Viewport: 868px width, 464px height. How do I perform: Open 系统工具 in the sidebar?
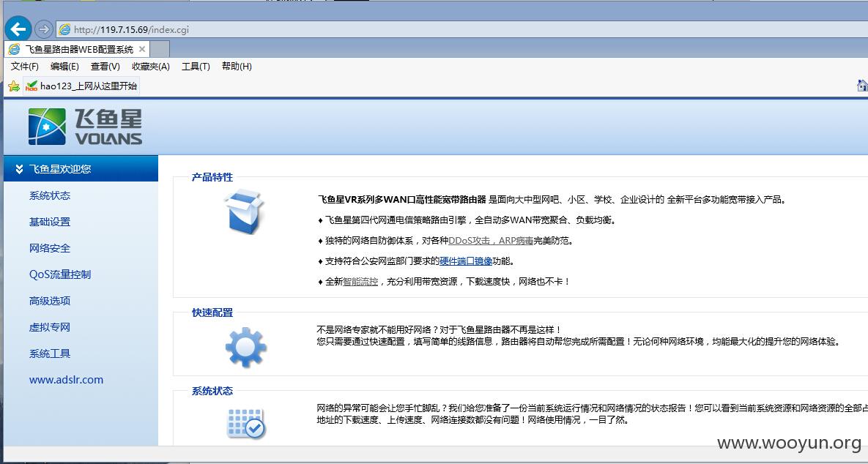[x=50, y=353]
